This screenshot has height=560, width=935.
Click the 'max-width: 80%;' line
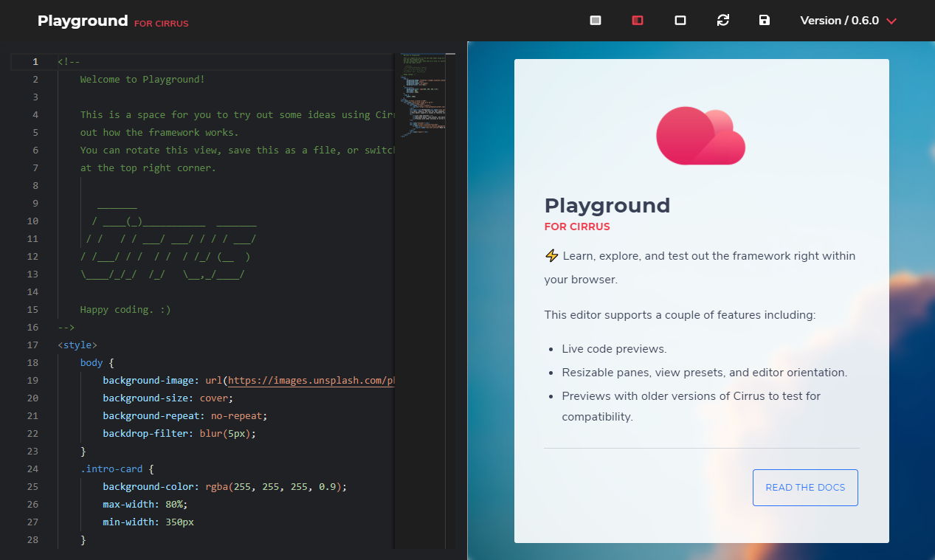(x=145, y=505)
